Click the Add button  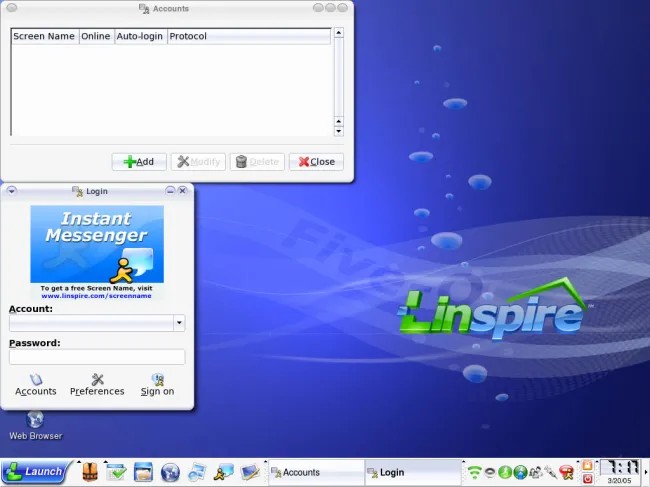tap(138, 161)
